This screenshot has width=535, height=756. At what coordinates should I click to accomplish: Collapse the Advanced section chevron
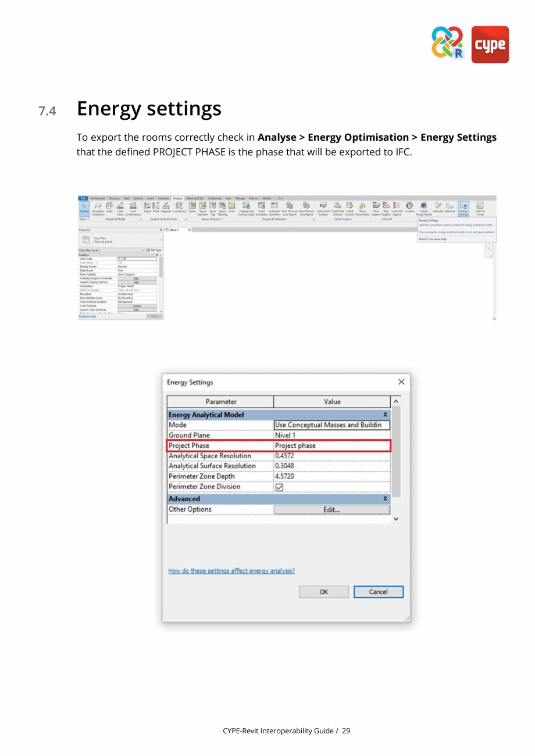(x=385, y=498)
